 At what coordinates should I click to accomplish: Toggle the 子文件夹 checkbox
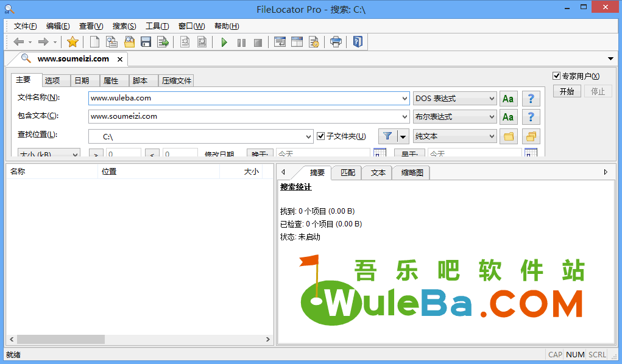(x=321, y=136)
